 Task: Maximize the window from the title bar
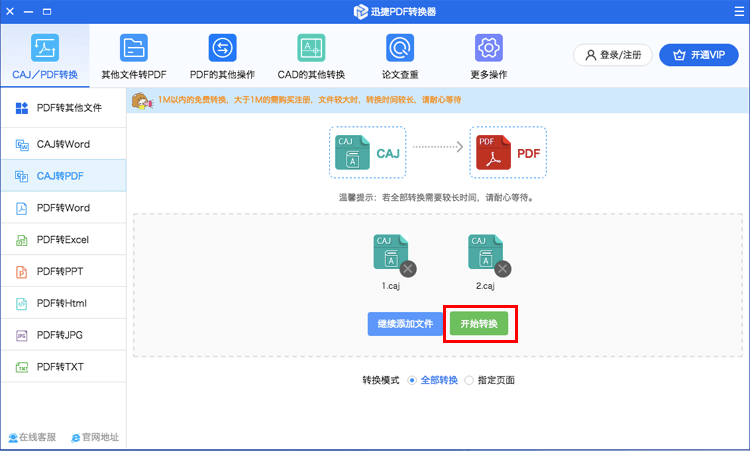point(47,11)
